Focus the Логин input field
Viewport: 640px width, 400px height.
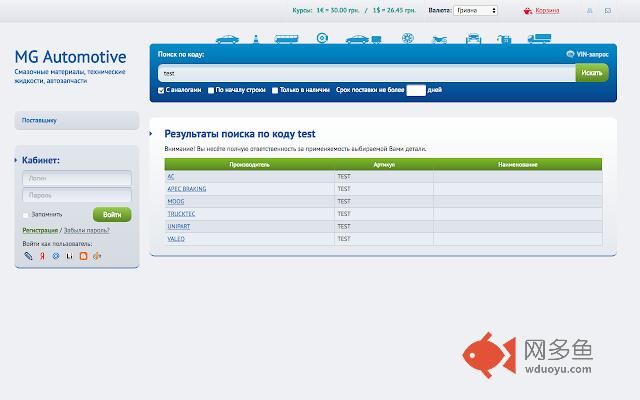[x=77, y=178]
